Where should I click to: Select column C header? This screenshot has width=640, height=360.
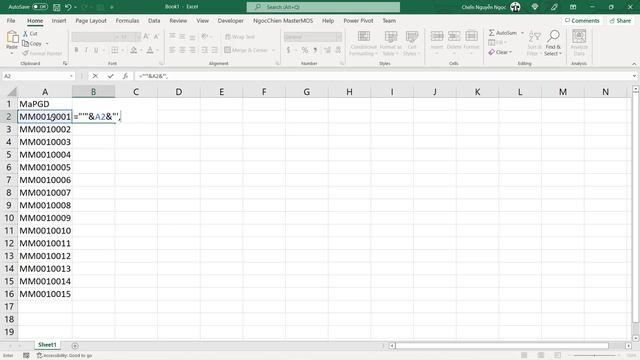136,92
